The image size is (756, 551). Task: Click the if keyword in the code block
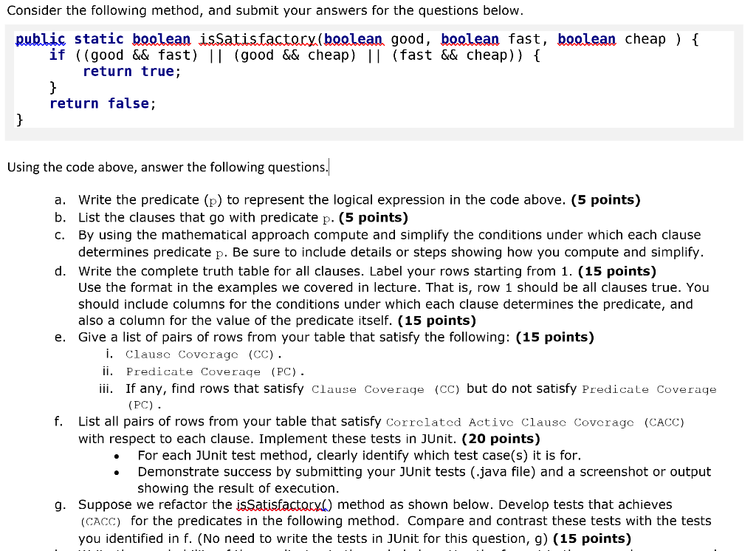pyautogui.click(x=56, y=55)
